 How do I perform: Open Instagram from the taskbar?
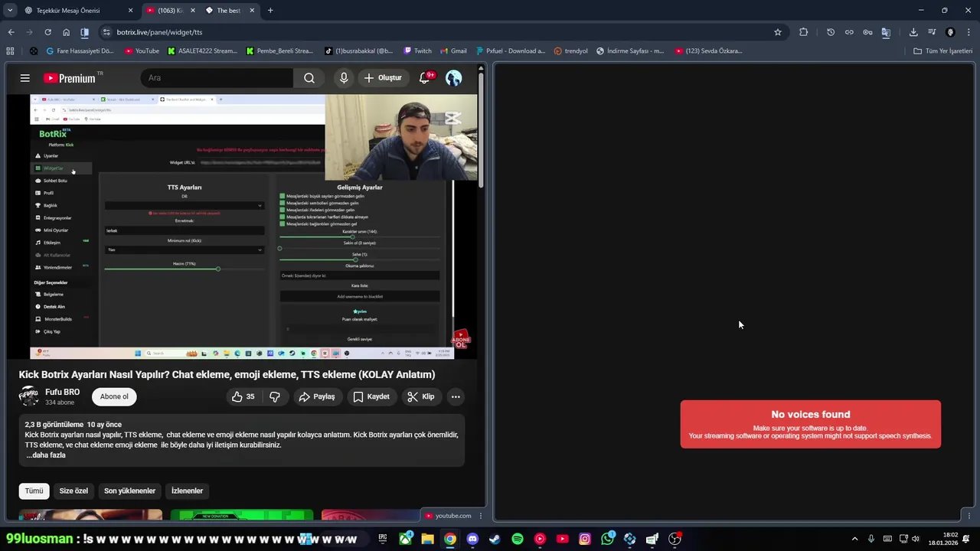pyautogui.click(x=585, y=539)
